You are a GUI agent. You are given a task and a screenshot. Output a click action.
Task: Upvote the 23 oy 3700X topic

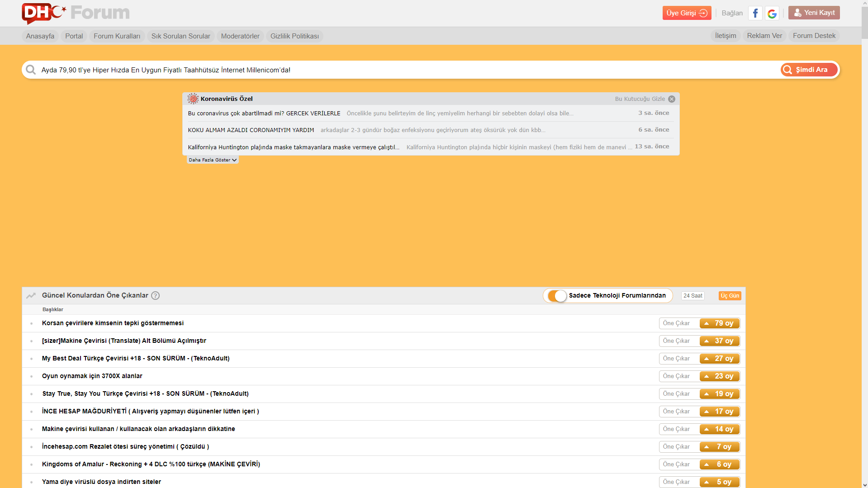719,376
